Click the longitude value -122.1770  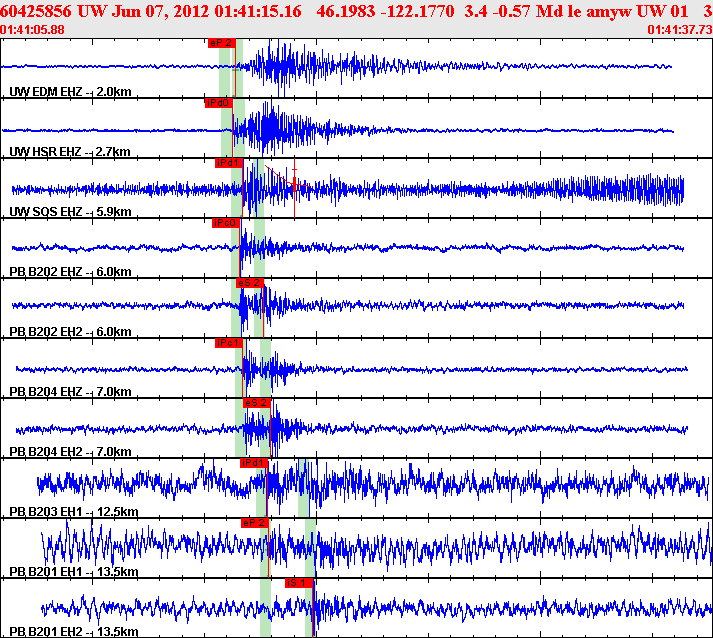point(417,11)
